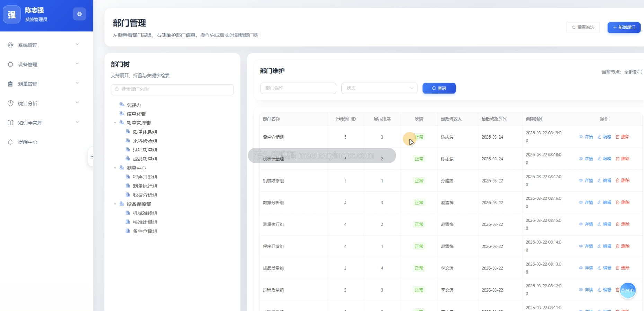Collapse the 测量中心 tree node arrow

tap(115, 168)
